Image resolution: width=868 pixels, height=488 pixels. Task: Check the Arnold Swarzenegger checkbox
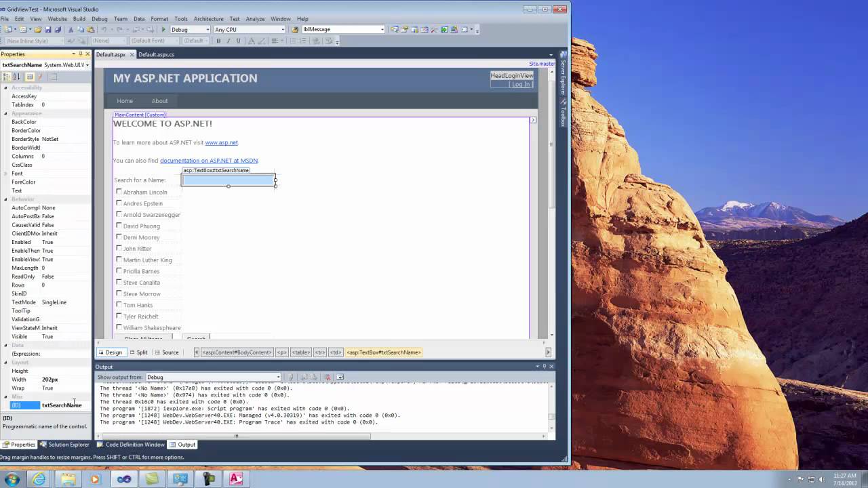(119, 214)
